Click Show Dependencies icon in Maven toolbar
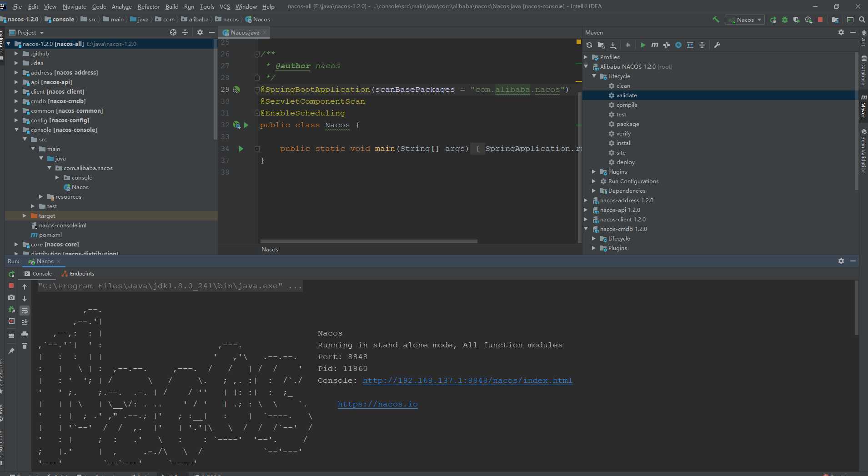 pos(690,45)
